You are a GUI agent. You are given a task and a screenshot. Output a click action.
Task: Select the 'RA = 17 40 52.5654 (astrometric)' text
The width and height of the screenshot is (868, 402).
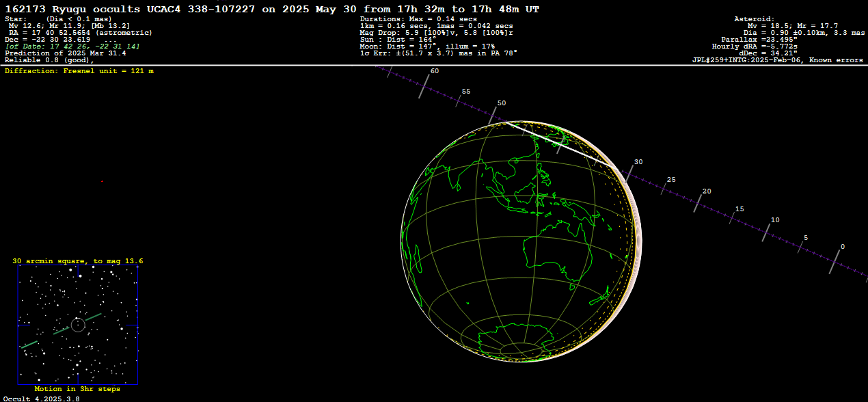tap(81, 33)
